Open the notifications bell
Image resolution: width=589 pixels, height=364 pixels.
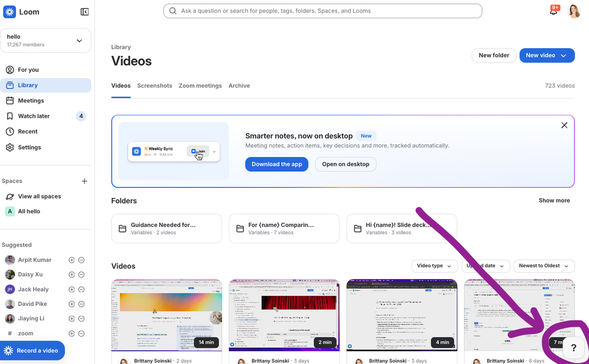click(553, 11)
